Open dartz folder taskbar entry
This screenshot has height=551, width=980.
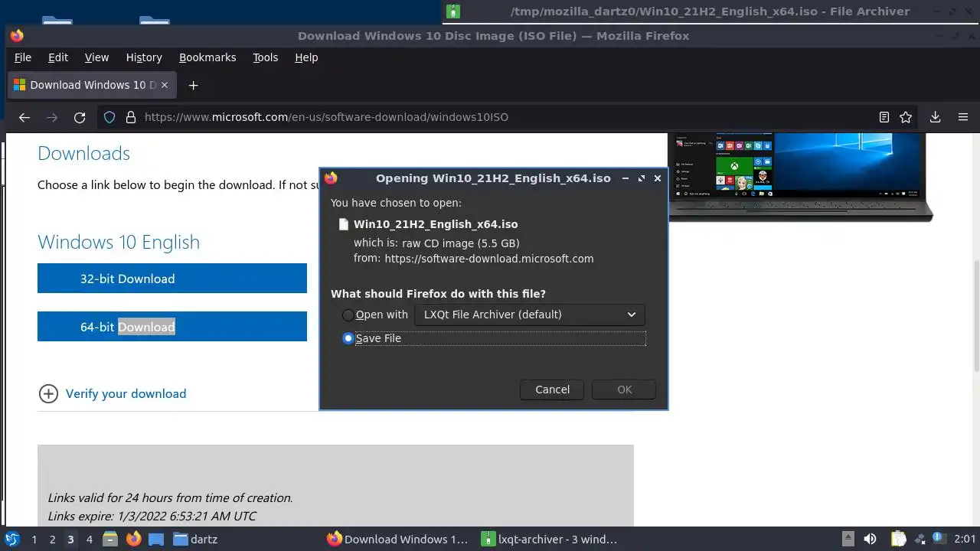[195, 539]
